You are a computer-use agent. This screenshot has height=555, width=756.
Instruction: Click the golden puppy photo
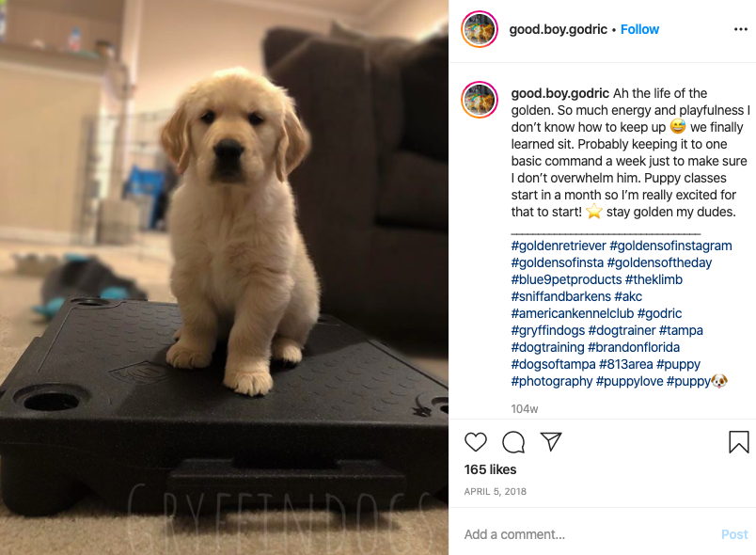pyautogui.click(x=224, y=277)
